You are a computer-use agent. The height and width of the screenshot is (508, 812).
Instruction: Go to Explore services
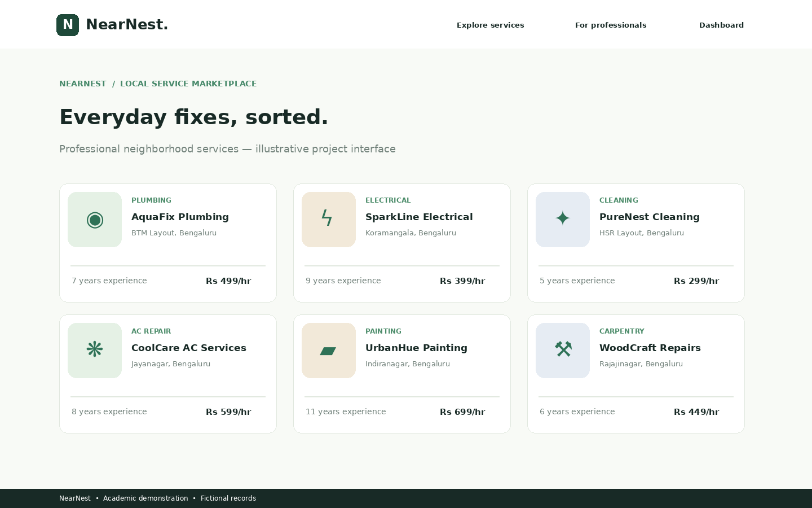click(491, 25)
